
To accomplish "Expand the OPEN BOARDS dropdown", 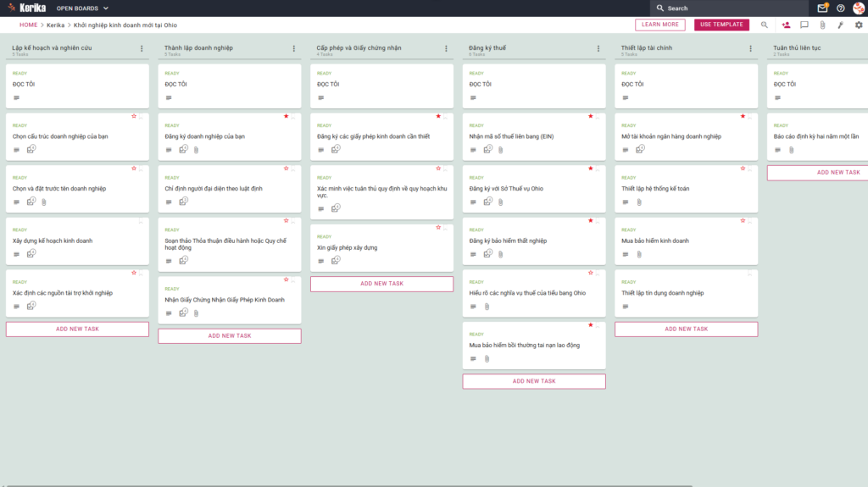I will click(82, 8).
